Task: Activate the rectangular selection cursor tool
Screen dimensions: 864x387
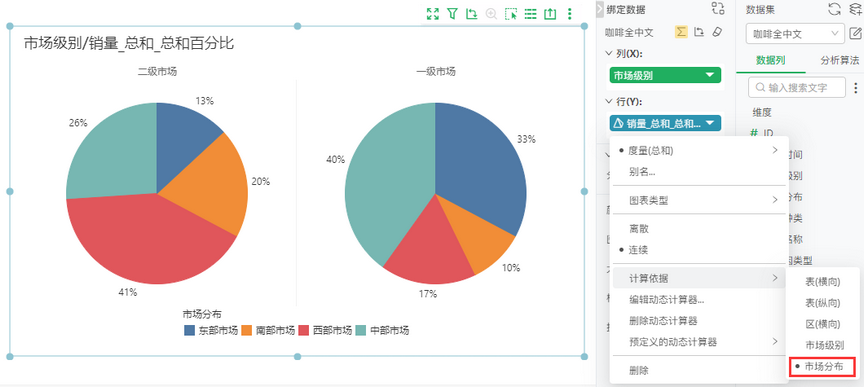Action: tap(511, 14)
